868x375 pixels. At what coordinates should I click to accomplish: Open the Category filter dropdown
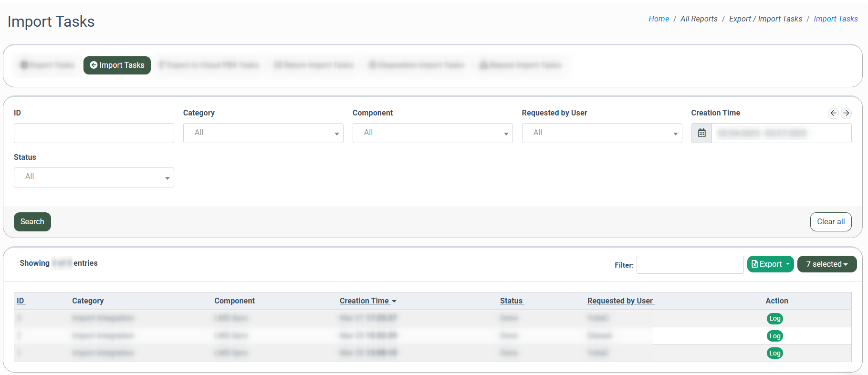coord(263,133)
